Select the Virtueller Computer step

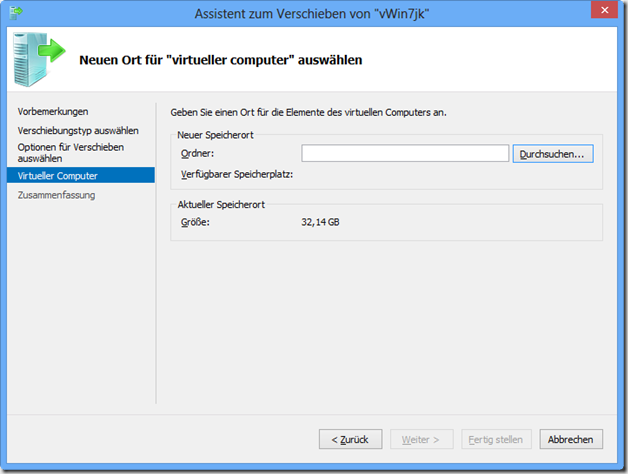click(81, 175)
